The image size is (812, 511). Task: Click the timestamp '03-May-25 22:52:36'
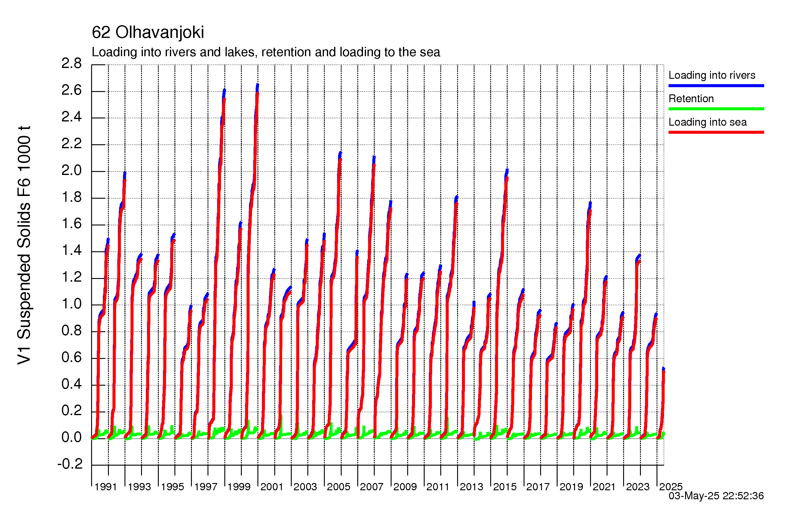(716, 496)
